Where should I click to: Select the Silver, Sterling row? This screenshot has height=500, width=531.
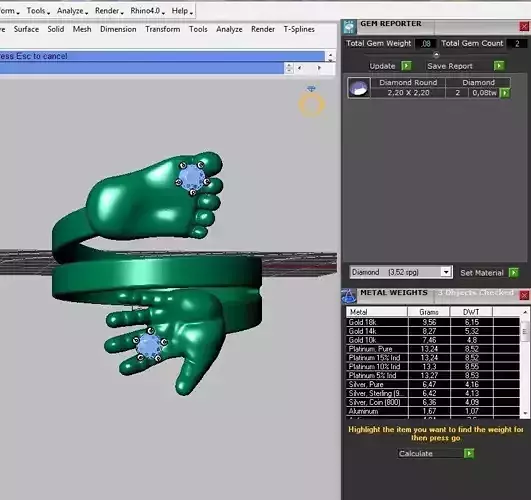point(433,393)
